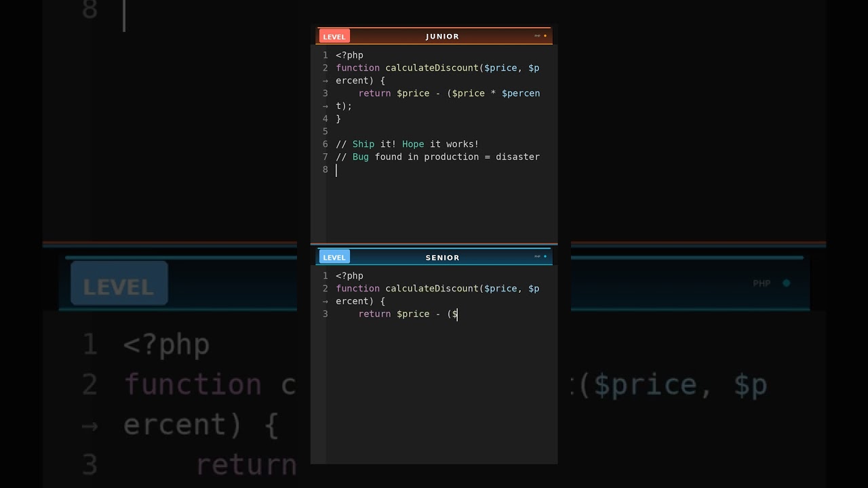
Task: Click the orange PHP dot in the Junior header
Action: coord(545,36)
